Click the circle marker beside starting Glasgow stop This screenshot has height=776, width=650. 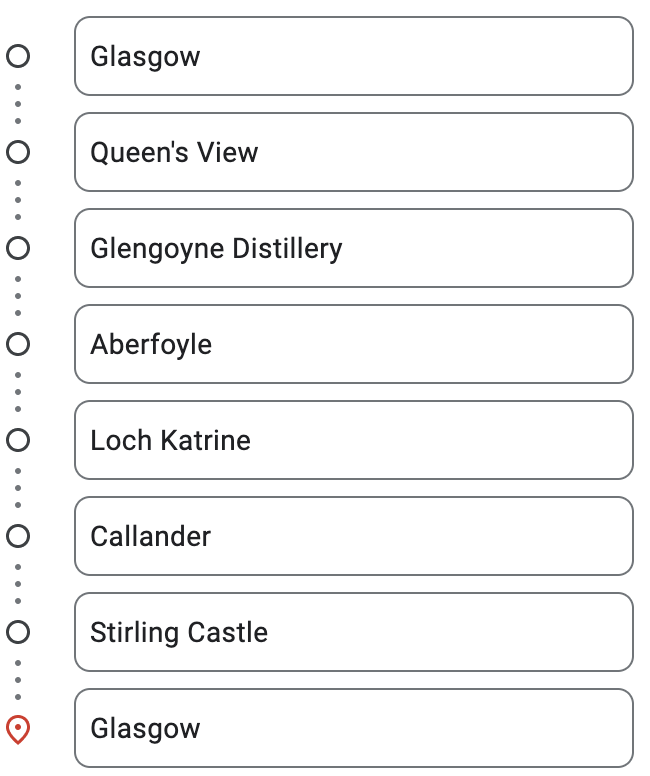click(x=18, y=56)
